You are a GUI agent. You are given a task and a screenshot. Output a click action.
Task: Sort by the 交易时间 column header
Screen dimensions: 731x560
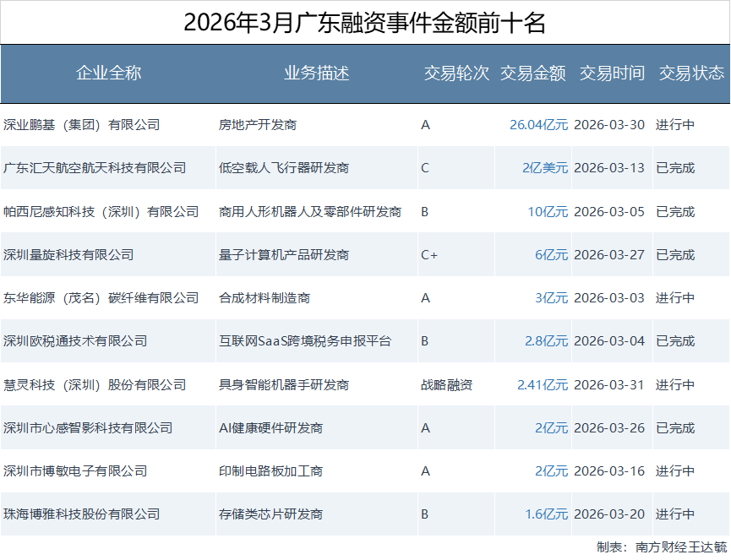[612, 73]
